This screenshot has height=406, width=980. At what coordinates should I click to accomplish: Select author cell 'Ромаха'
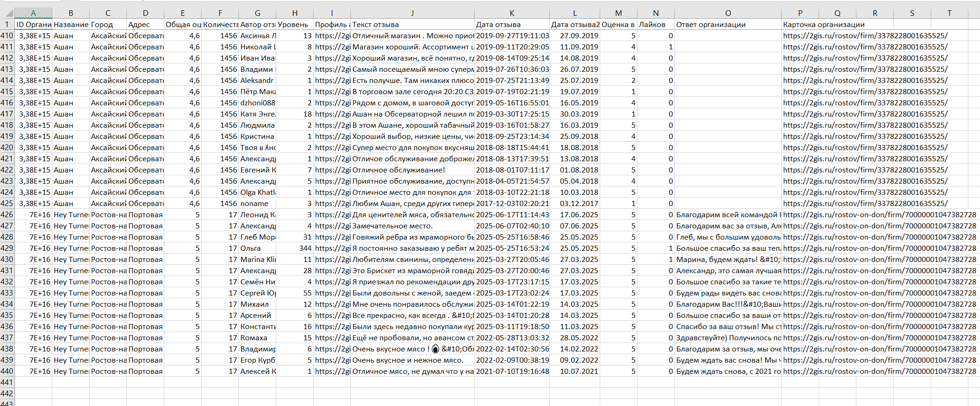tap(257, 337)
